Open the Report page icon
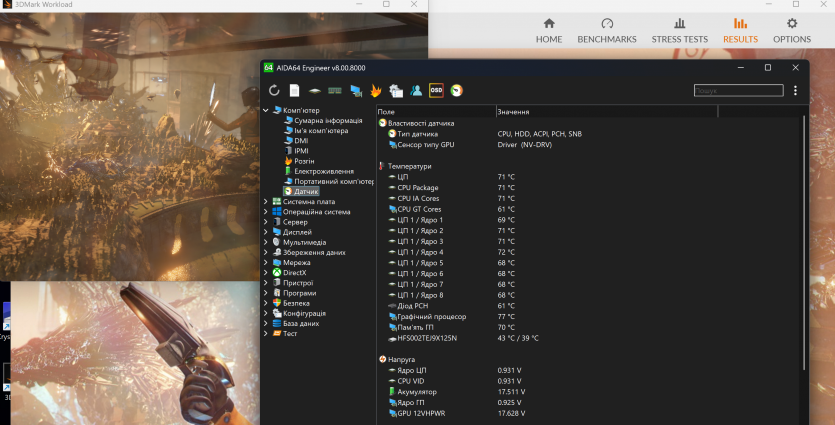Image resolution: width=835 pixels, height=425 pixels. point(294,91)
